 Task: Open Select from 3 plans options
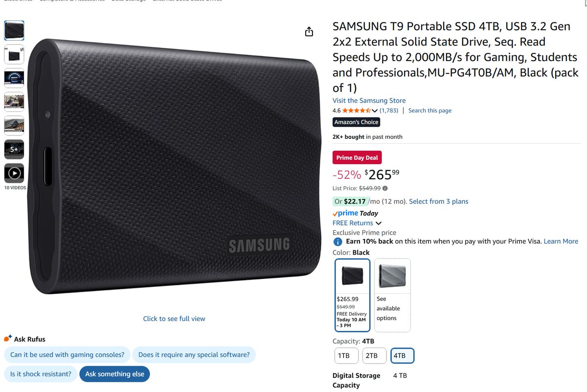[x=438, y=201]
